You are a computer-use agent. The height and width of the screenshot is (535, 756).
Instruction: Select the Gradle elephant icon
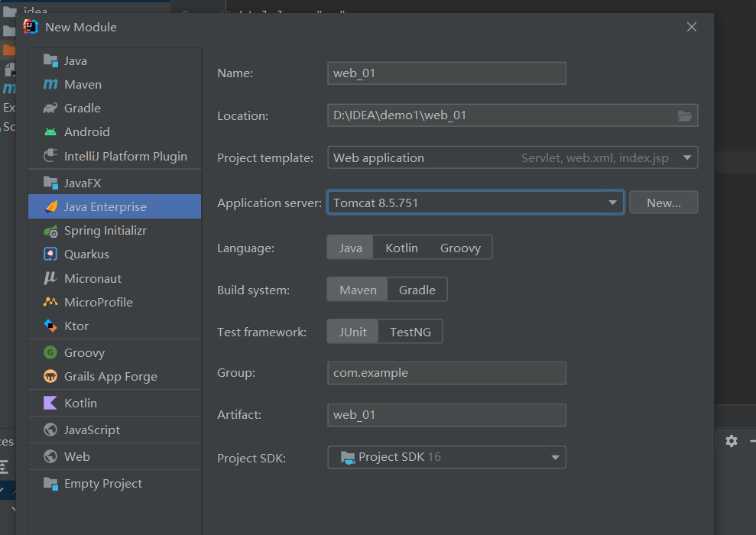pyautogui.click(x=50, y=108)
